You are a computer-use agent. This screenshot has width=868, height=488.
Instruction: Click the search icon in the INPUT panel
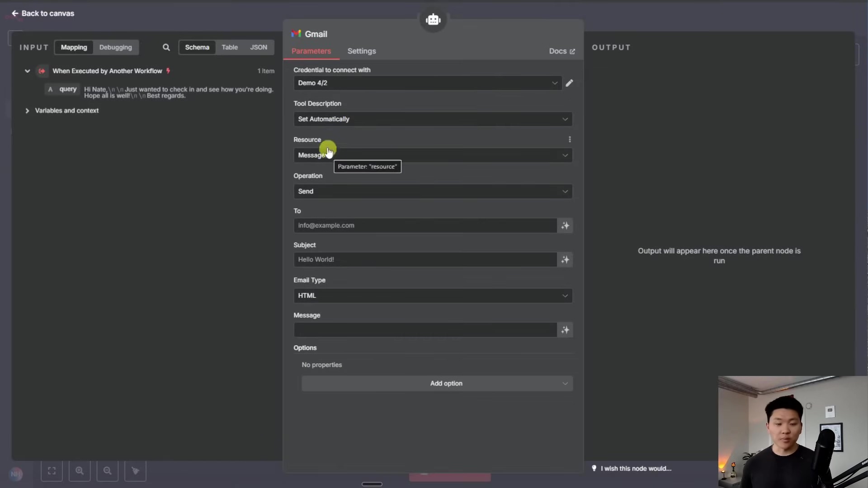[x=166, y=47]
